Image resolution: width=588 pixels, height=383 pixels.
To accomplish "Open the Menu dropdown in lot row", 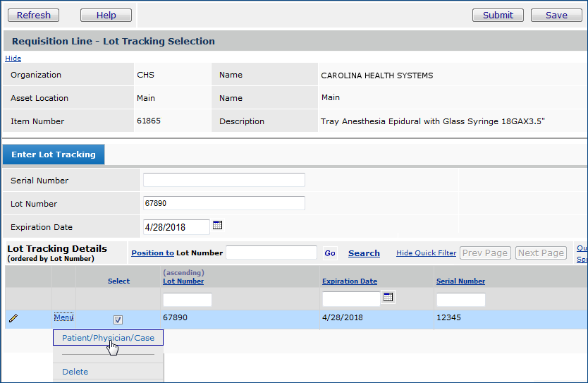I will [x=63, y=317].
